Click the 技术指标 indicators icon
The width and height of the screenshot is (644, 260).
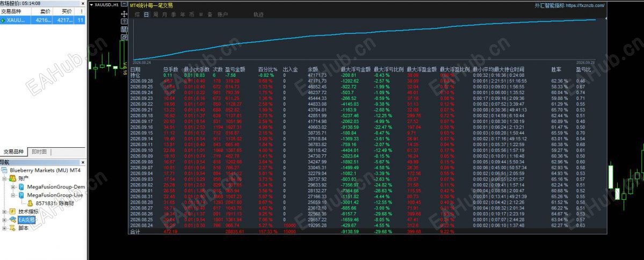click(12, 212)
